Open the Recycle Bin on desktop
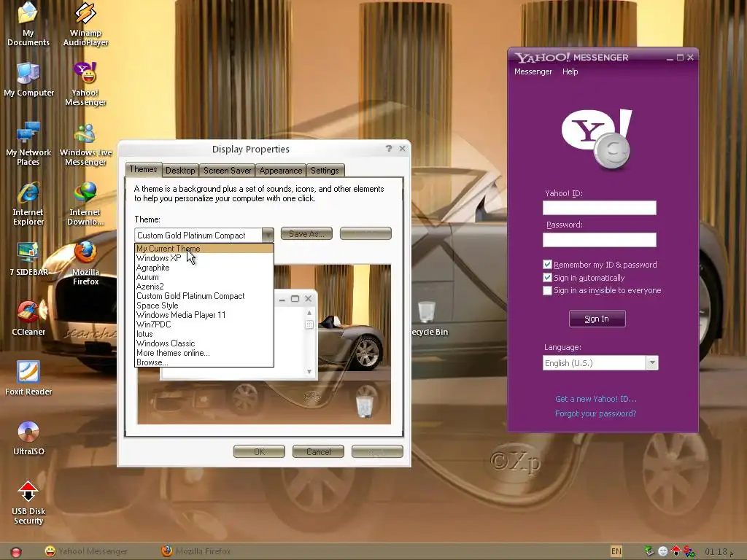Screen dimensions: 747x560 coord(427,318)
